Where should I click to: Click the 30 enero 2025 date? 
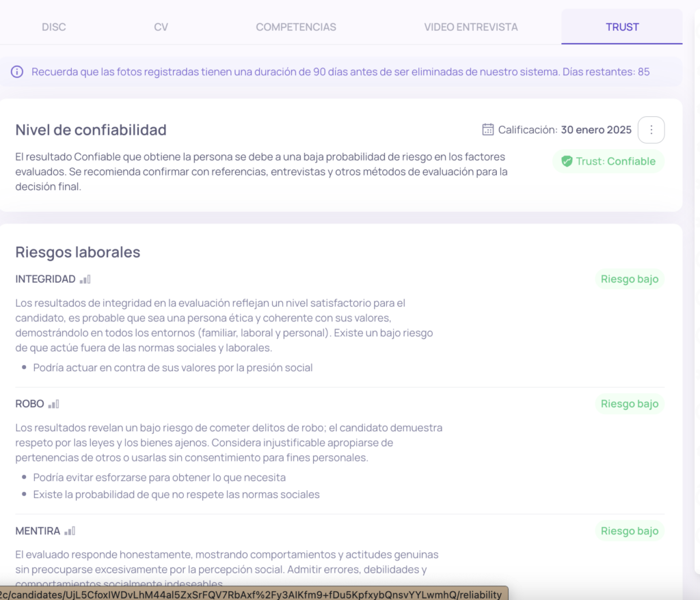[x=596, y=130]
